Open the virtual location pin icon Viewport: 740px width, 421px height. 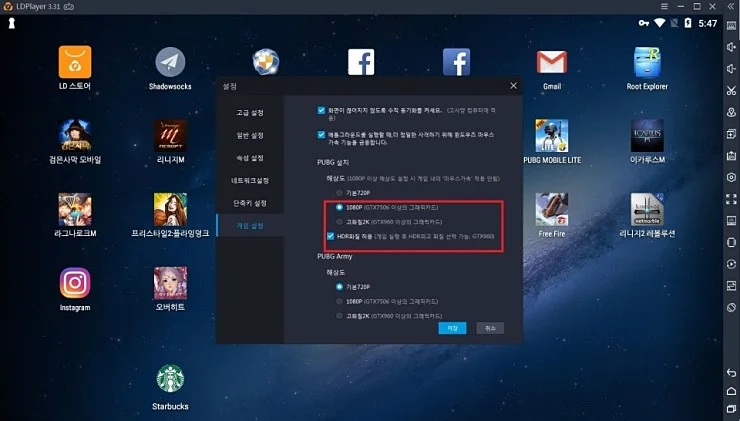731,112
